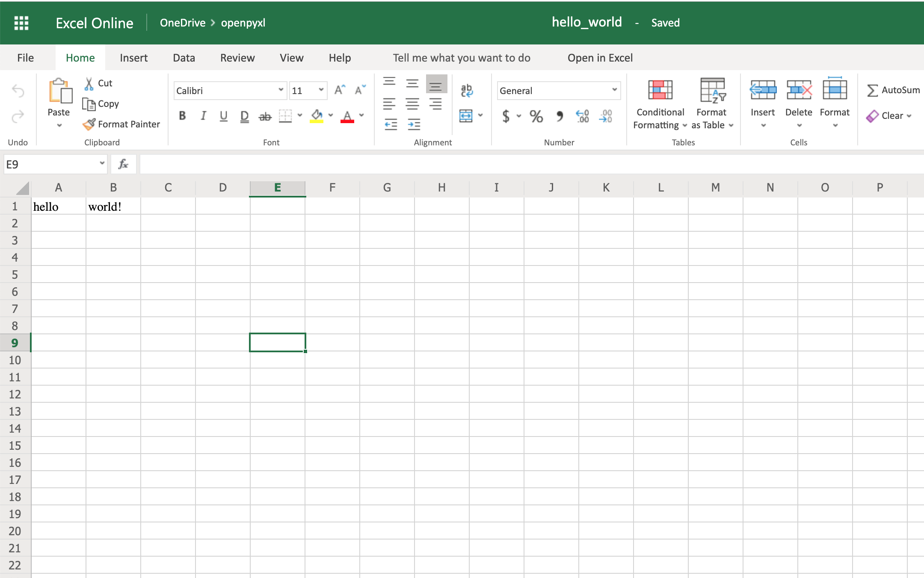This screenshot has width=924, height=578.
Task: Toggle text Wrap alignment
Action: [466, 90]
